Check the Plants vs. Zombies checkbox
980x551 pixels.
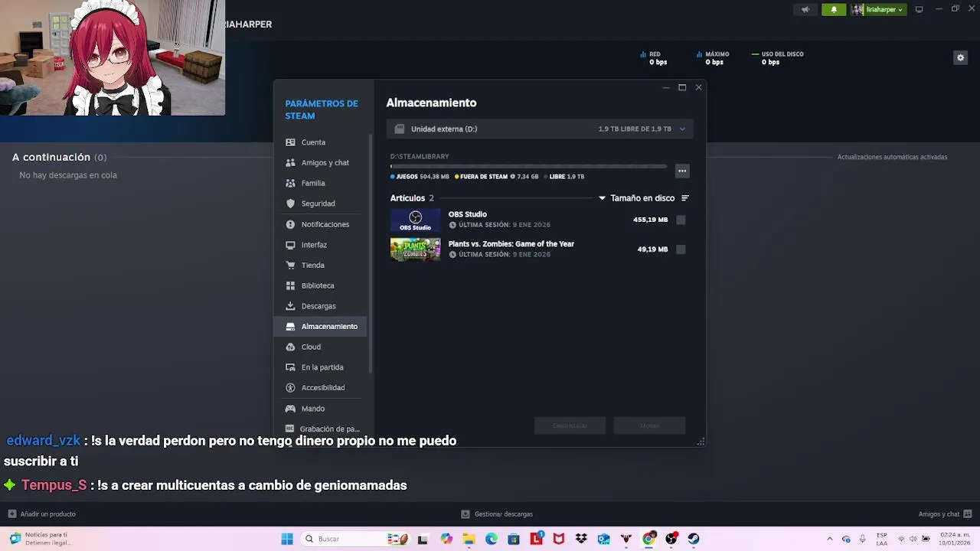(x=681, y=249)
